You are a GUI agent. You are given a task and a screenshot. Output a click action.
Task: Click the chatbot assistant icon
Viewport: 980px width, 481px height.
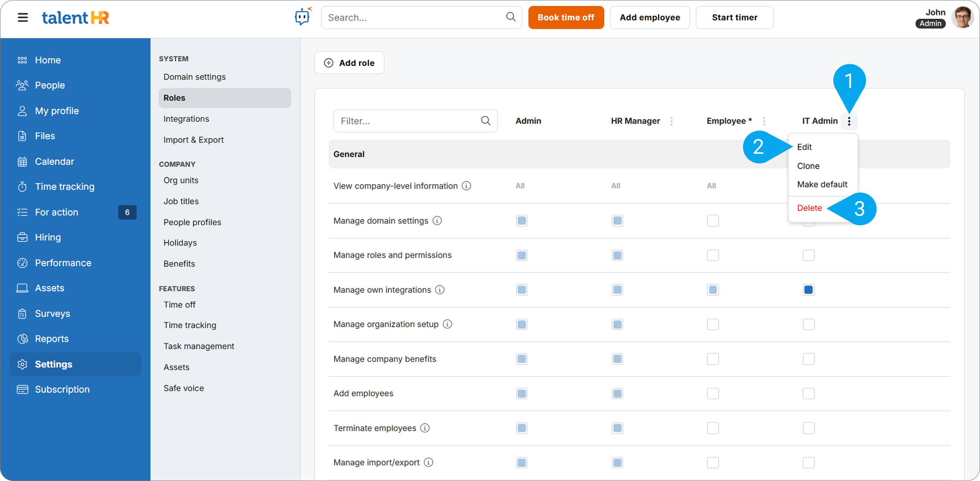[303, 17]
